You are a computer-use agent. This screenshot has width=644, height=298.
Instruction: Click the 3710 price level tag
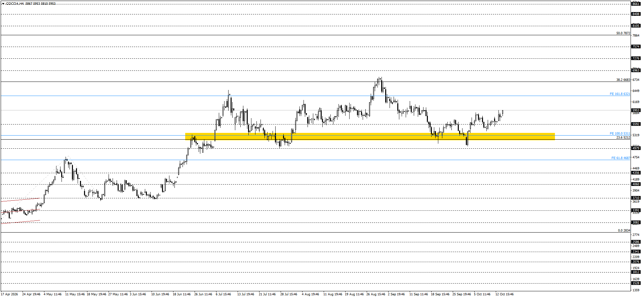coord(636,198)
